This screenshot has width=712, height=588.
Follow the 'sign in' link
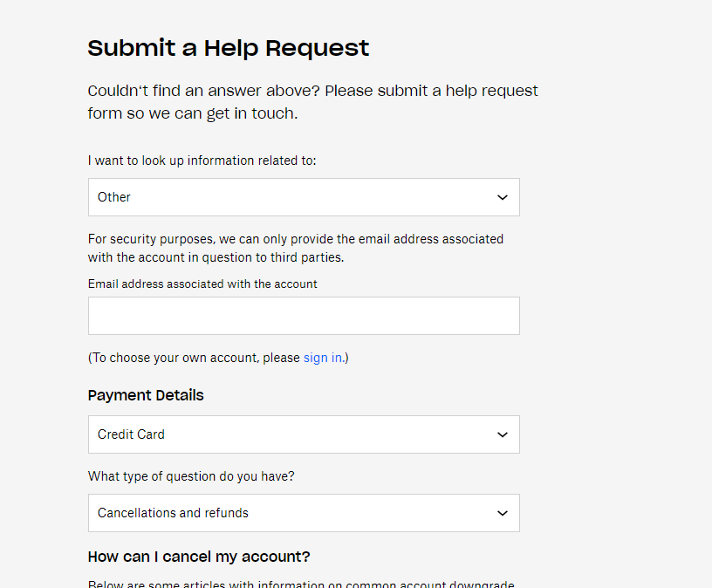[x=323, y=358]
